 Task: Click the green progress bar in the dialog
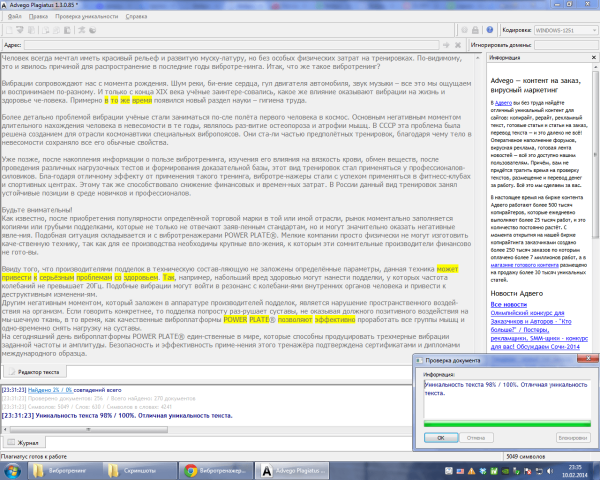pos(507,423)
